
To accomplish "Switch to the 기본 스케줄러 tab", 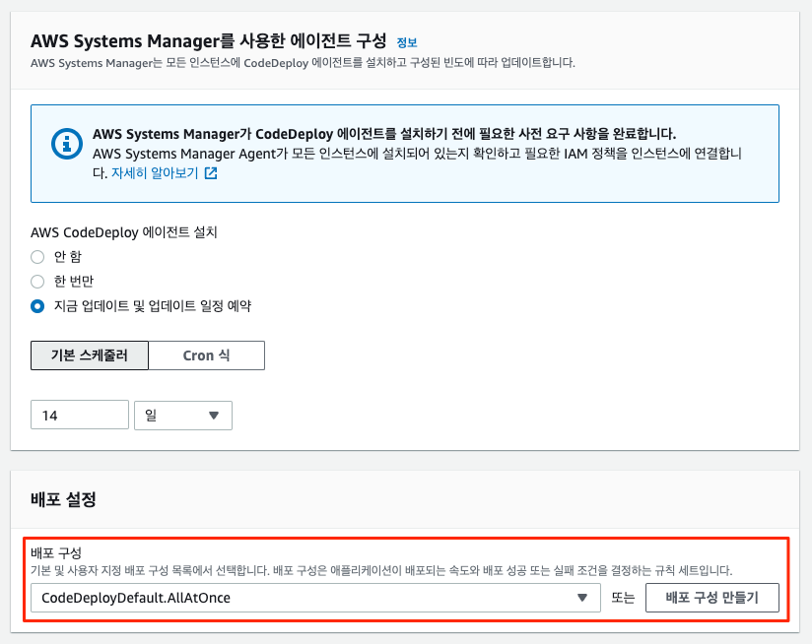I will (x=90, y=355).
